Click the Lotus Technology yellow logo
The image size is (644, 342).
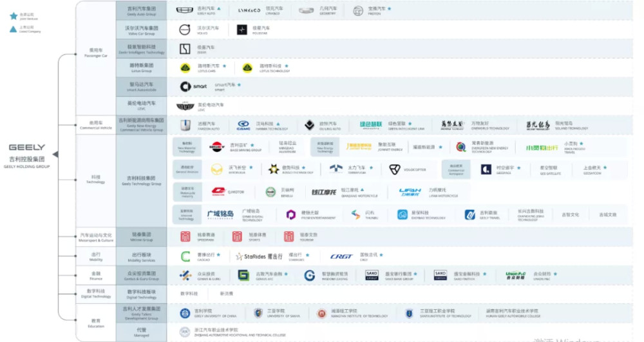click(247, 68)
